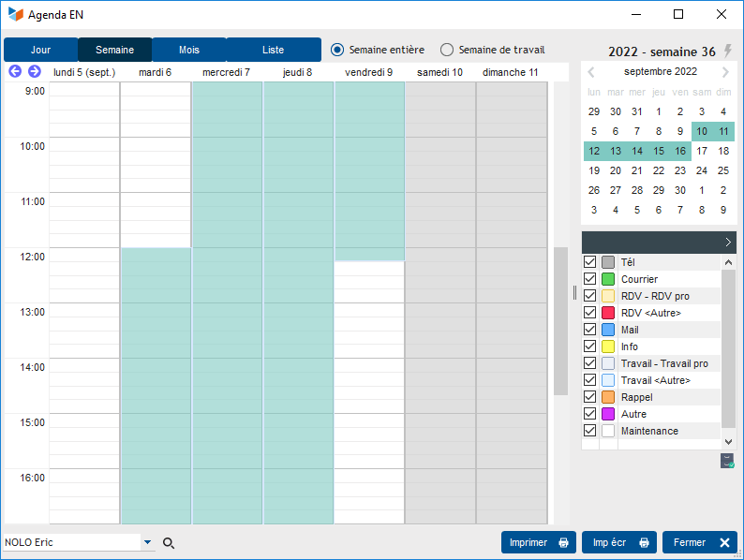Screen dimensions: 744x560
Task: Click the orange Rappel color swatch
Action: (608, 397)
